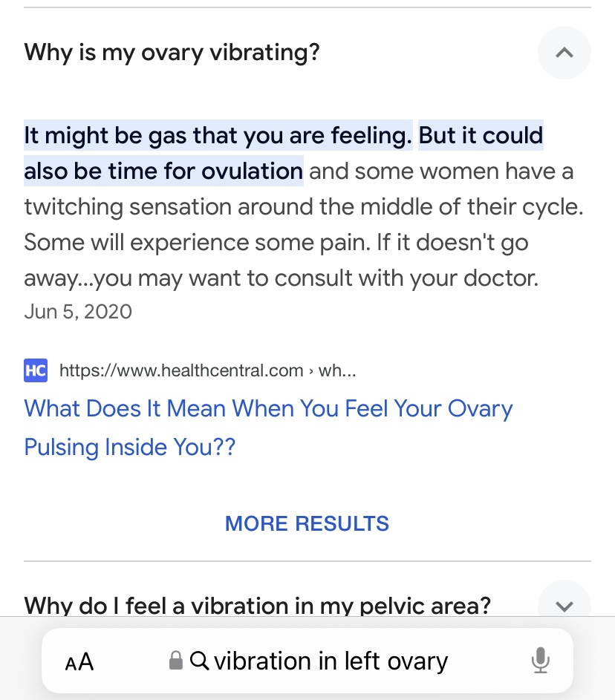
Task: Tap the "Why is my ovary vibrating?" question title
Action: [x=172, y=53]
